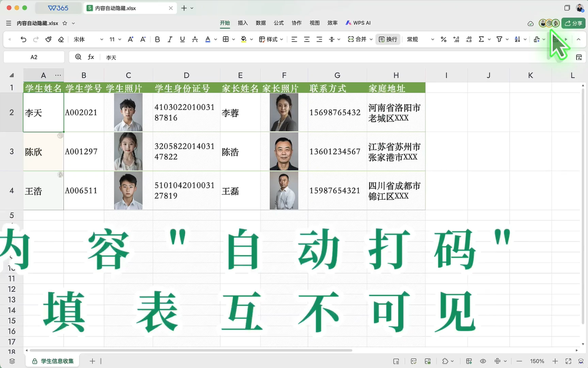588x368 pixels.
Task: Expand the 样式 styles dropdown
Action: click(x=271, y=40)
